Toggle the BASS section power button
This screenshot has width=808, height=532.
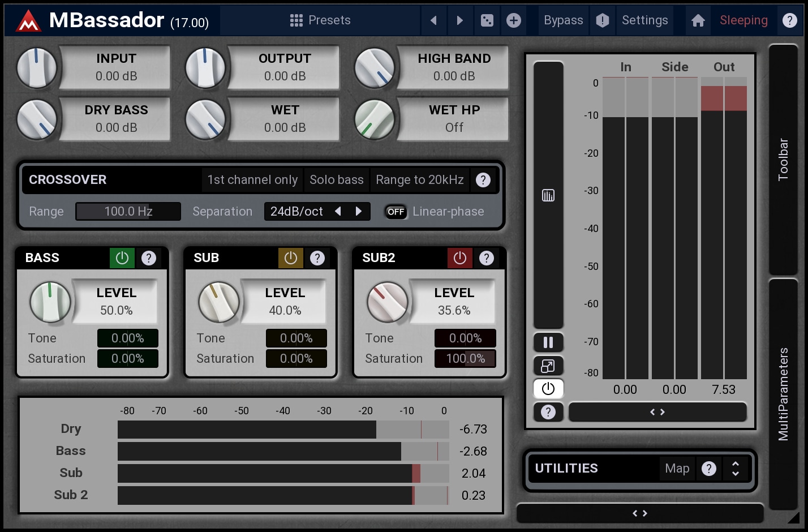click(122, 258)
